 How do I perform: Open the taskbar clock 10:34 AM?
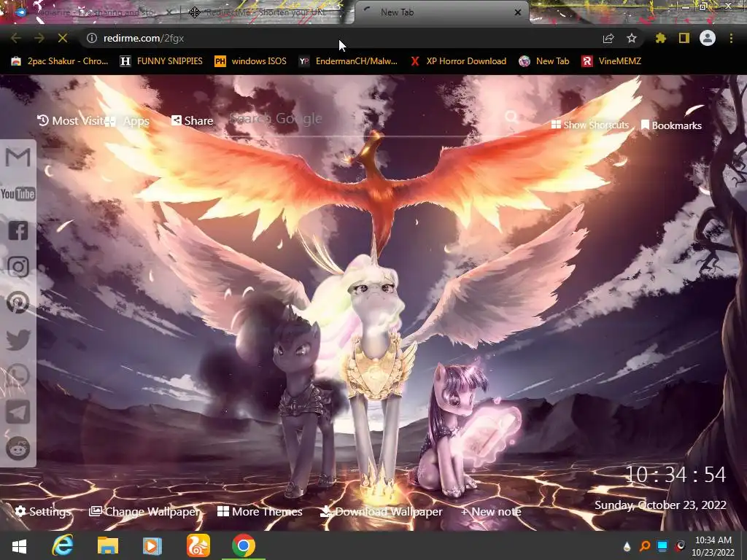[713, 546]
